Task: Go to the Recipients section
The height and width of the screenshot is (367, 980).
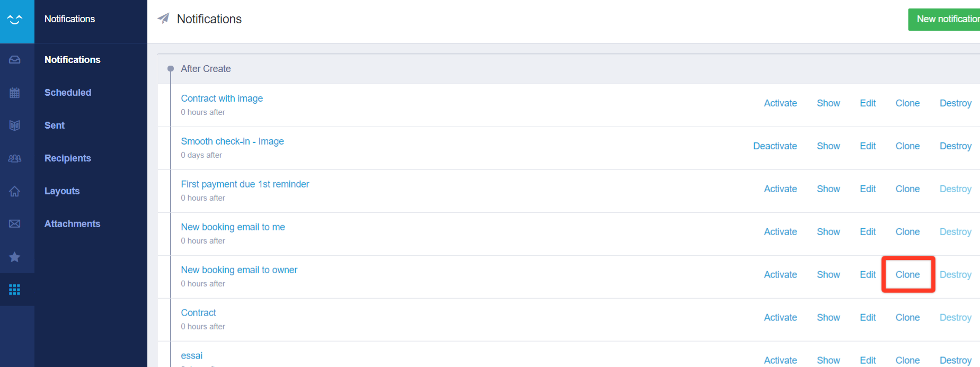Action: [68, 158]
